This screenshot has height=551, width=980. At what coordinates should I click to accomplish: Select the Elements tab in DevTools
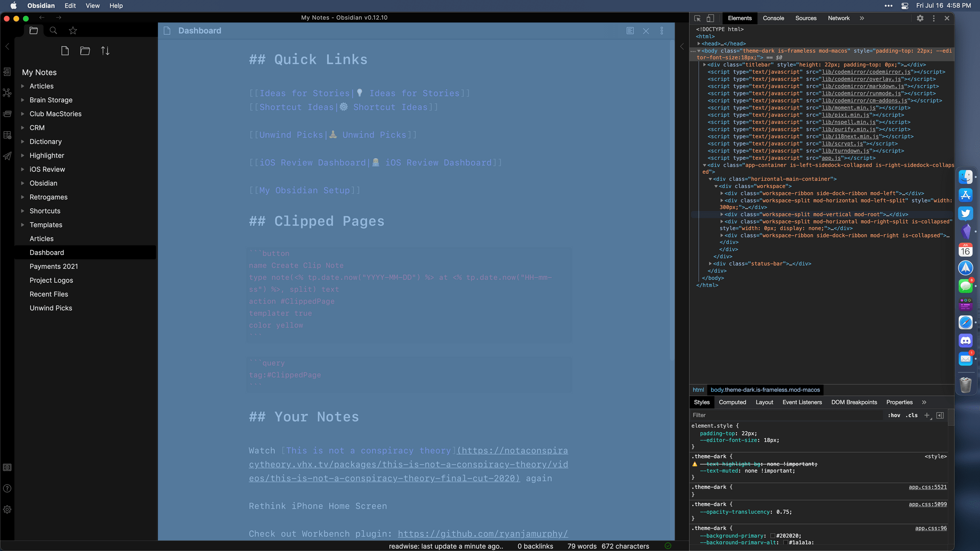tap(739, 18)
